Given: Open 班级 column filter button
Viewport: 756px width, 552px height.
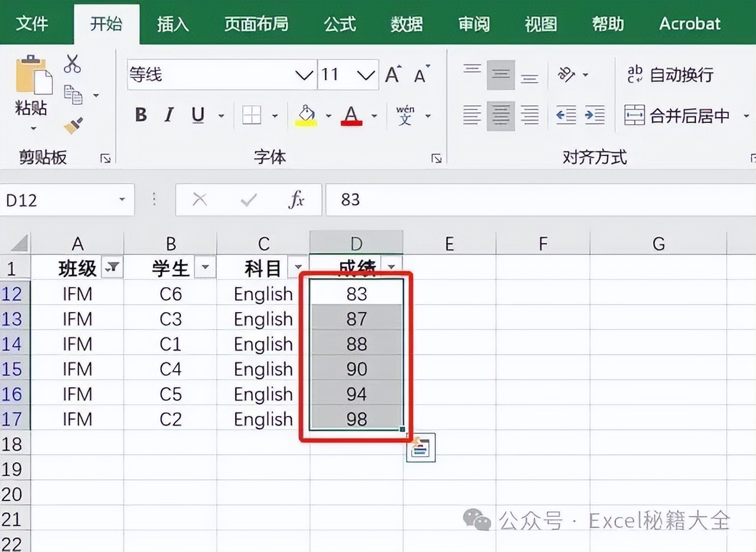Looking at the screenshot, I should coord(112,268).
